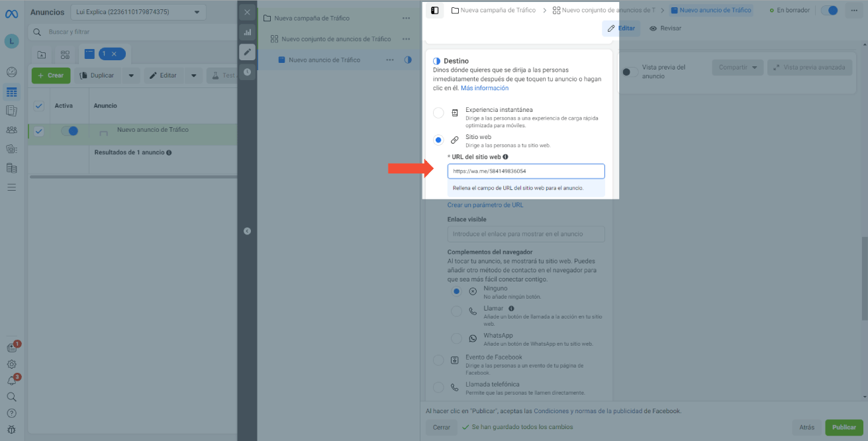The image size is (868, 441).
Task: Open the notifications bell with badge 3
Action: point(11,381)
